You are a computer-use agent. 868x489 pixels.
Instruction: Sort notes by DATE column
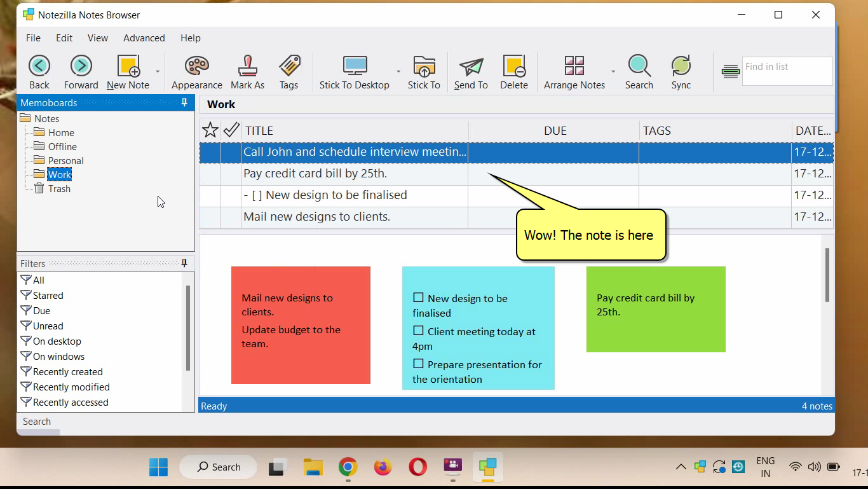(813, 130)
